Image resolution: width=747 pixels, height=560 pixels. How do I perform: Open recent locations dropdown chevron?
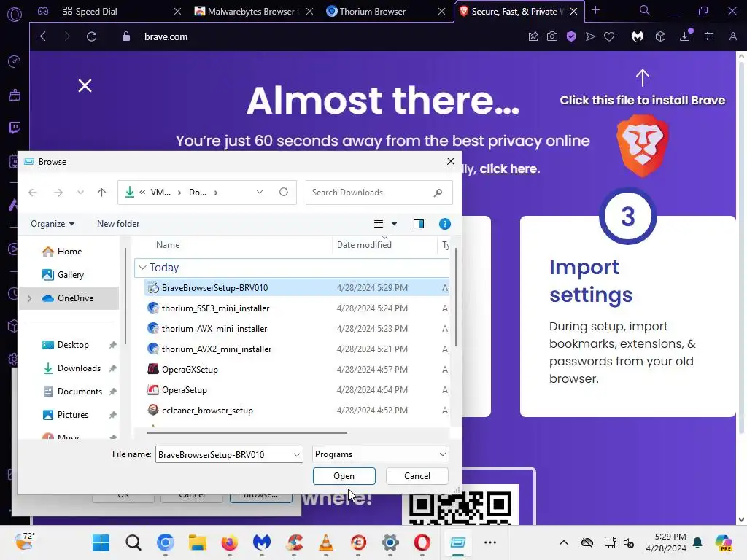80,192
